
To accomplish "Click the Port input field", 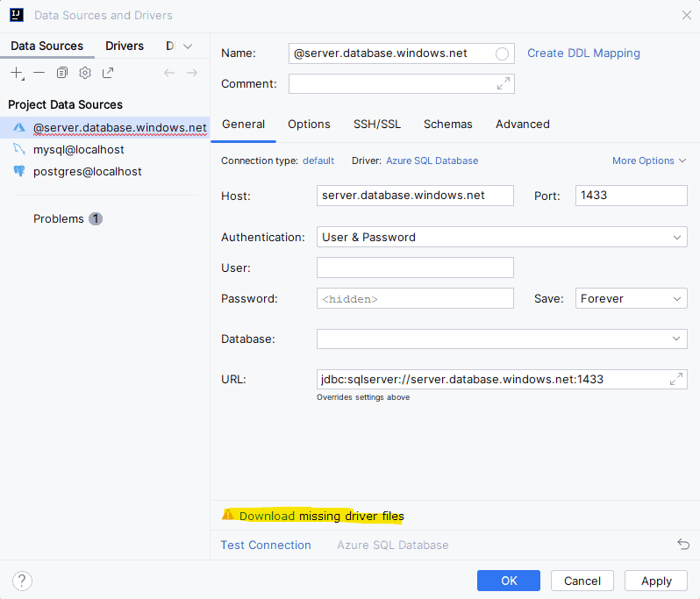I will click(x=632, y=196).
